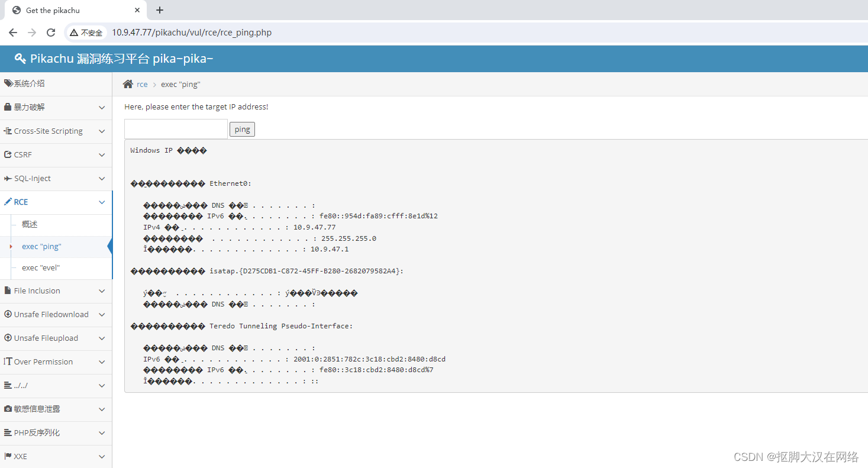868x468 pixels.
Task: Click the plane icon beside SQL-Inject
Action: 8,178
